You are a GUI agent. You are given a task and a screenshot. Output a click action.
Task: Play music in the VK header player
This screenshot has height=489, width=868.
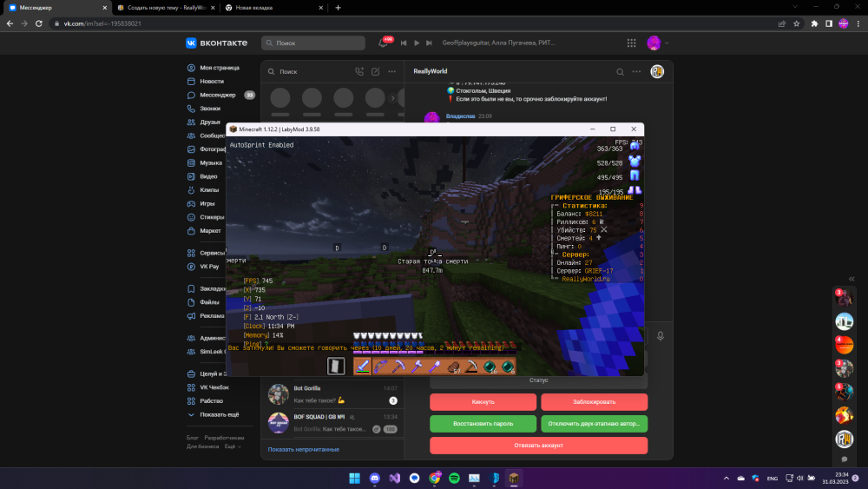point(417,43)
